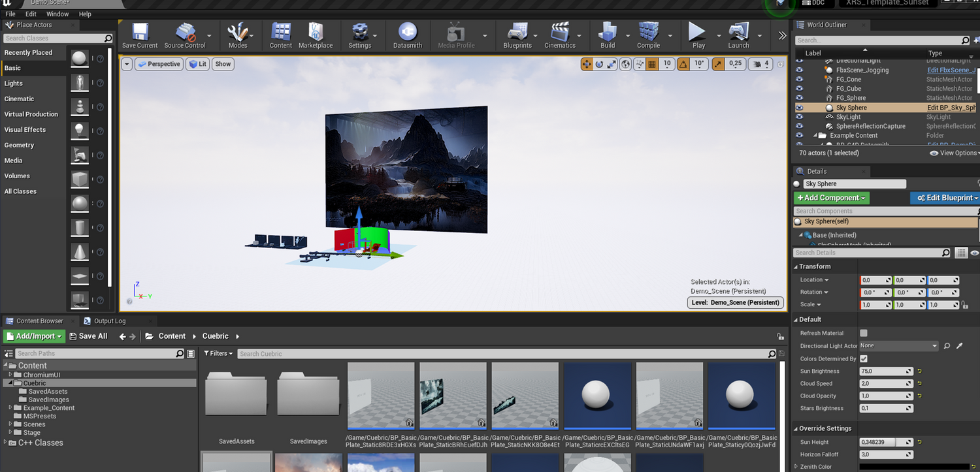The width and height of the screenshot is (980, 472).
Task: Open the Perspective viewport dropdown
Action: point(159,63)
